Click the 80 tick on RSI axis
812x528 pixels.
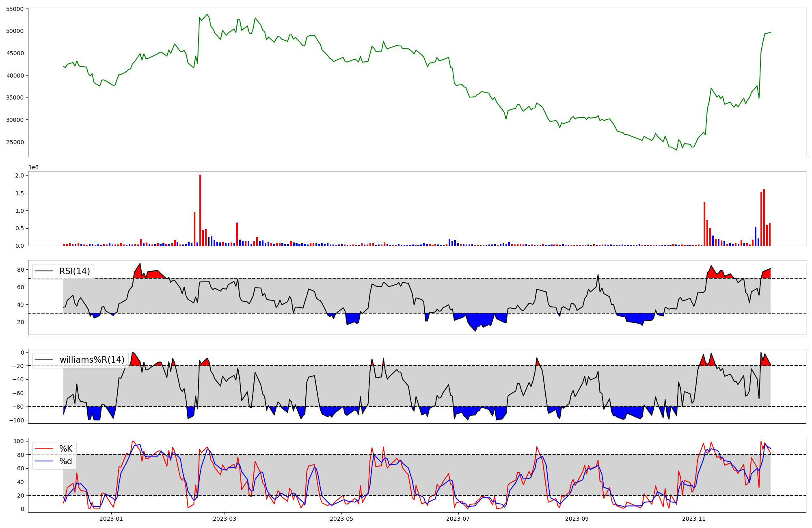[21, 270]
